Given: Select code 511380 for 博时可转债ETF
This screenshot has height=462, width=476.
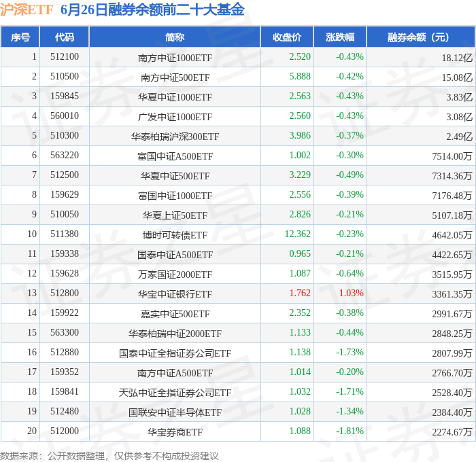Looking at the screenshot, I should tap(65, 234).
